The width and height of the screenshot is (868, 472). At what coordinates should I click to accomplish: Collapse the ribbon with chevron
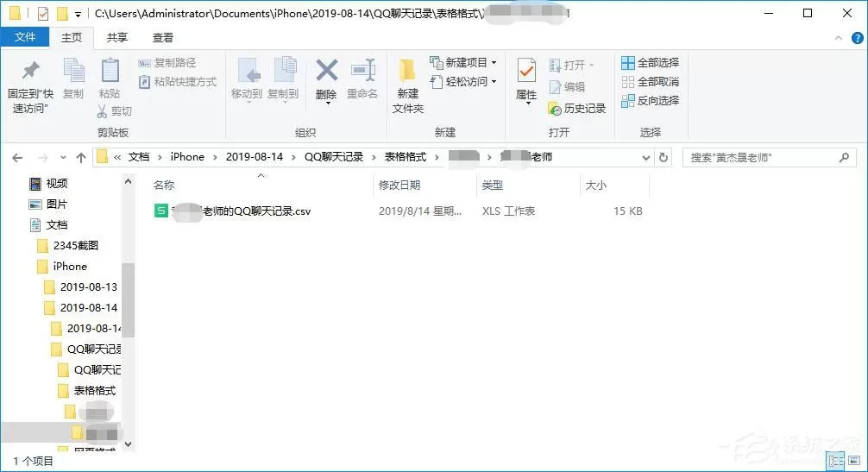[x=839, y=38]
